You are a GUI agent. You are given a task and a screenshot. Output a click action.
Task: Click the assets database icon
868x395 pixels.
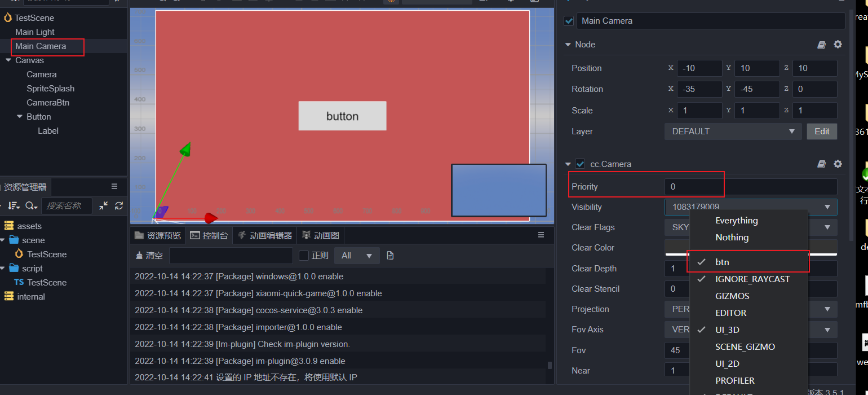8,226
